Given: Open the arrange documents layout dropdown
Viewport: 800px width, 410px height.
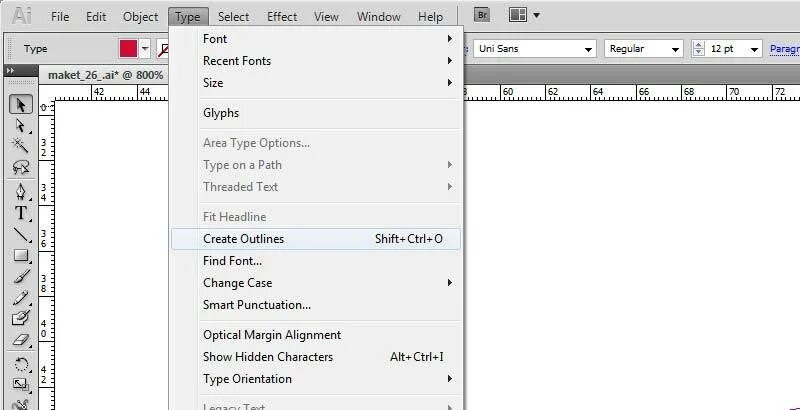Looking at the screenshot, I should click(x=524, y=16).
